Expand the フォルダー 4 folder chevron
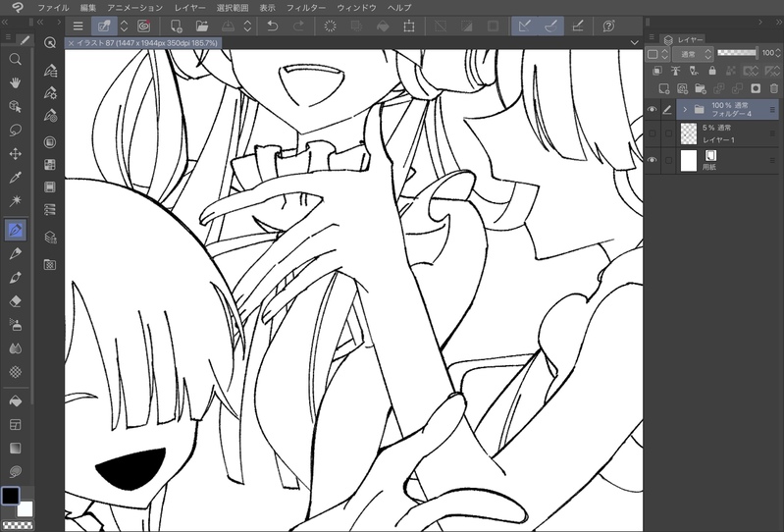This screenshot has width=784, height=532. coord(685,110)
